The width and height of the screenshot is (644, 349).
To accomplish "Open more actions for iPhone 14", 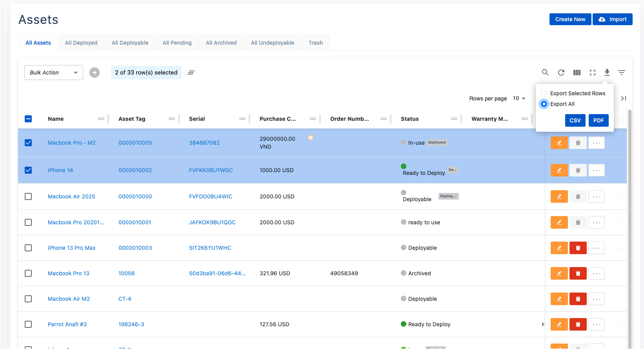I will [x=597, y=170].
